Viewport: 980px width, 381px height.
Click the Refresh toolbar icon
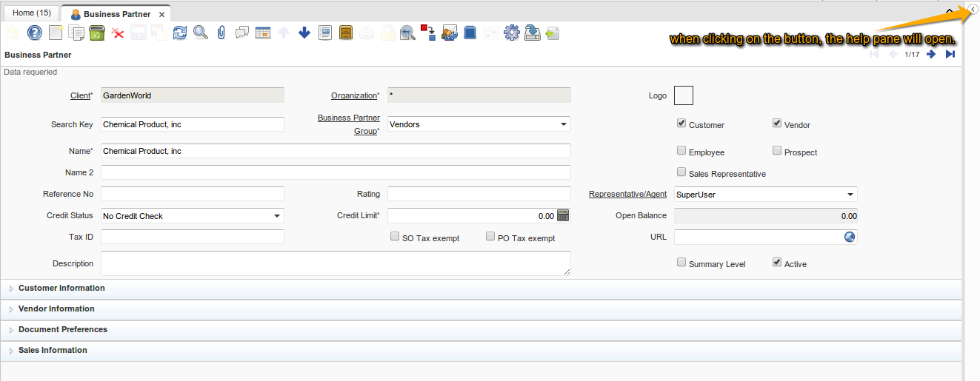tap(180, 33)
